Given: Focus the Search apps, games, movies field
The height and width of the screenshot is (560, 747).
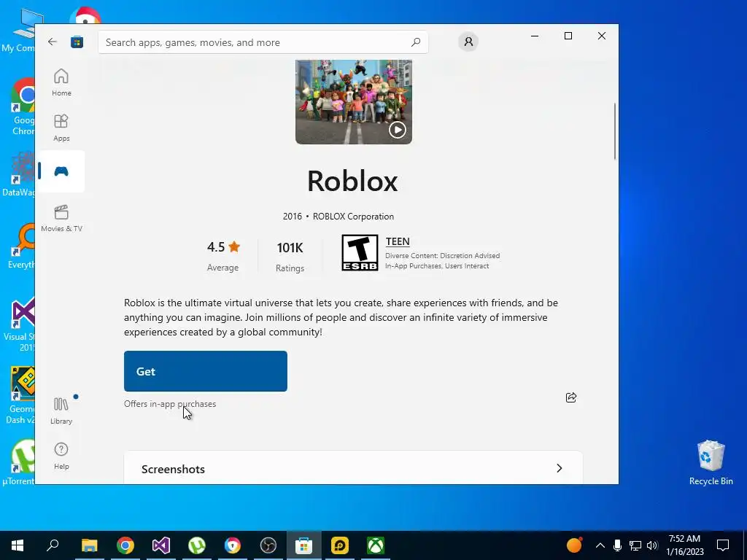Looking at the screenshot, I should pos(263,42).
